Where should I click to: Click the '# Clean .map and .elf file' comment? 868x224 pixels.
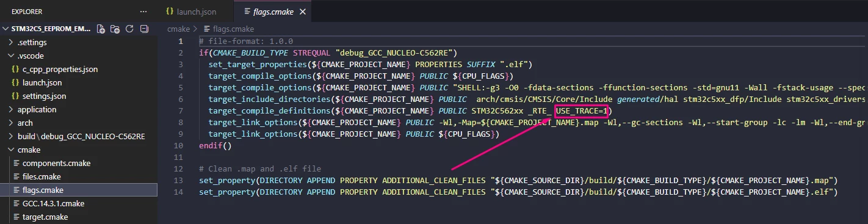coord(260,168)
